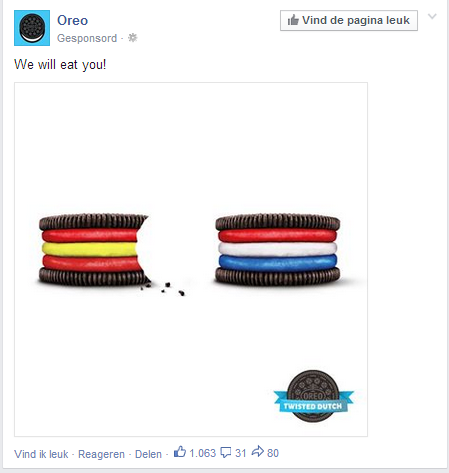Click the Oreo page name link

72,20
